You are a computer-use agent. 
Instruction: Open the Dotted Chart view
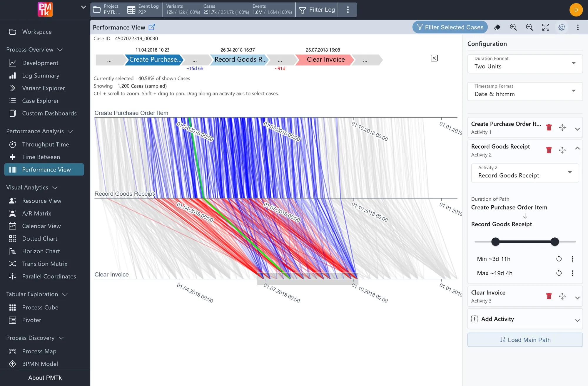40,239
